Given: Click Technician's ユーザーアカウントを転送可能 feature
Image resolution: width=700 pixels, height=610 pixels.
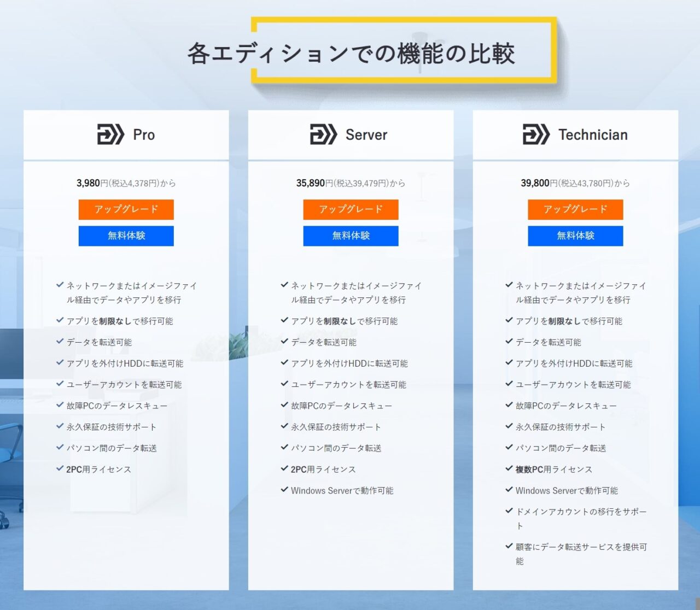Looking at the screenshot, I should pos(574,385).
